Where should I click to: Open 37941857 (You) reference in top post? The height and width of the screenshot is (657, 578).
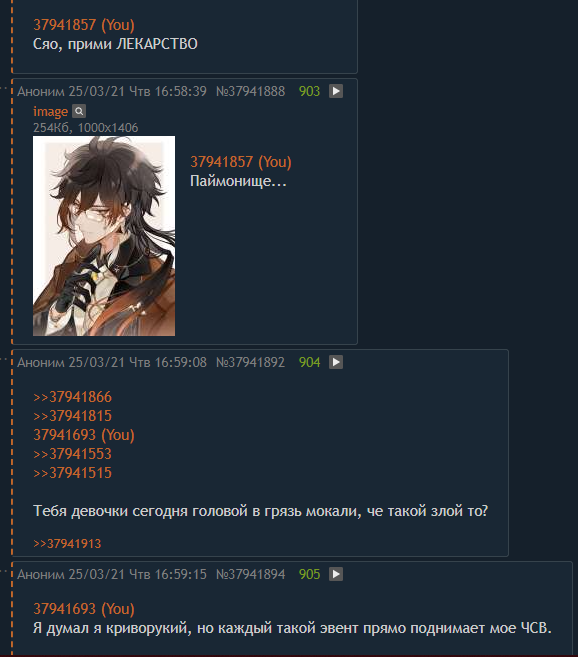(x=84, y=25)
